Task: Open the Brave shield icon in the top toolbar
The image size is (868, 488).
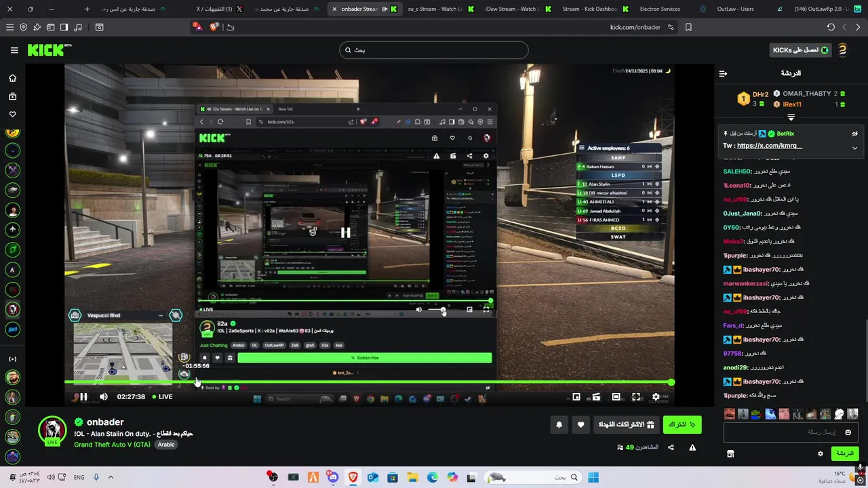Action: tap(24, 27)
